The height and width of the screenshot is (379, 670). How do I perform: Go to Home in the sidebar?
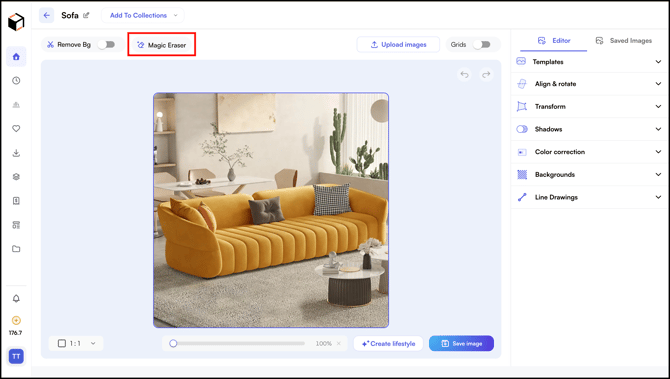pos(16,56)
